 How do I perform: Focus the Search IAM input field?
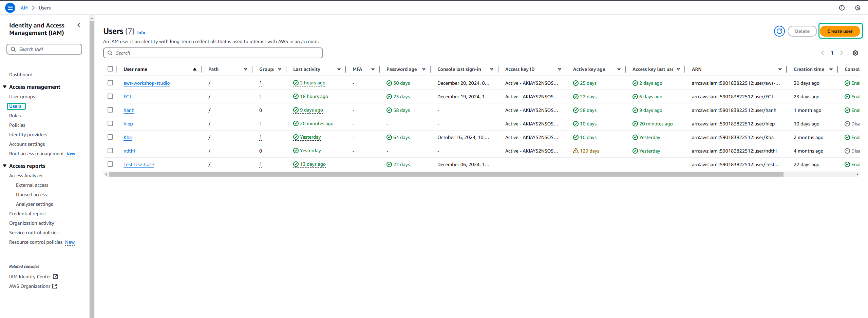click(x=44, y=49)
